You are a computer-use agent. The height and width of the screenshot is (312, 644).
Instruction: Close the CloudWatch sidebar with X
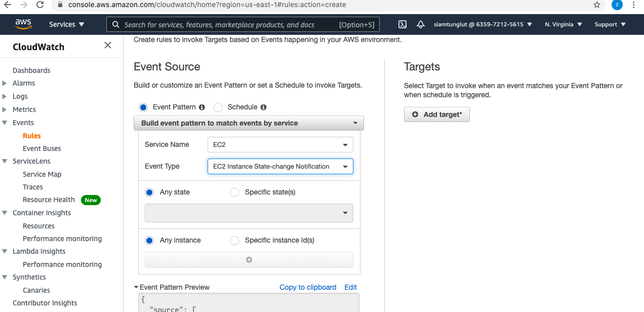[x=108, y=45]
